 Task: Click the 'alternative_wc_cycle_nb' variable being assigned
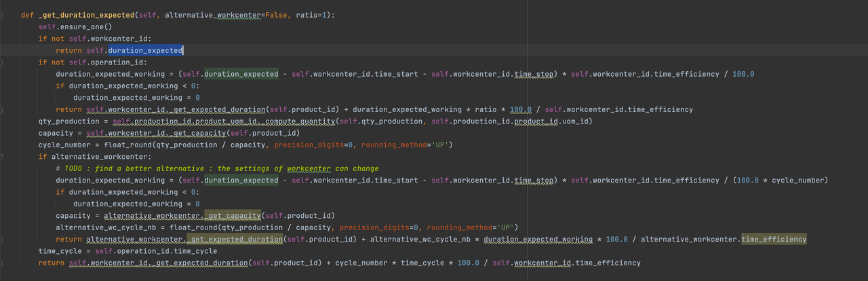pos(106,227)
